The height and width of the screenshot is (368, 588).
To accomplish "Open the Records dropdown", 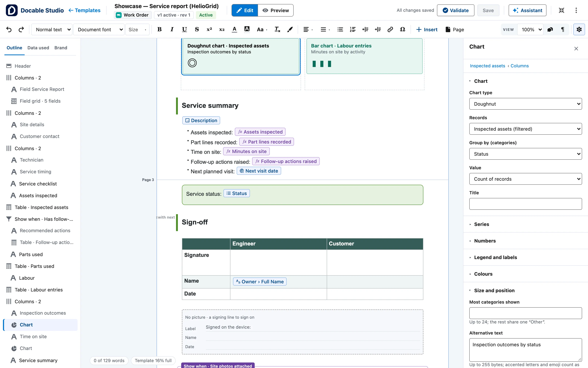I will pos(526,129).
